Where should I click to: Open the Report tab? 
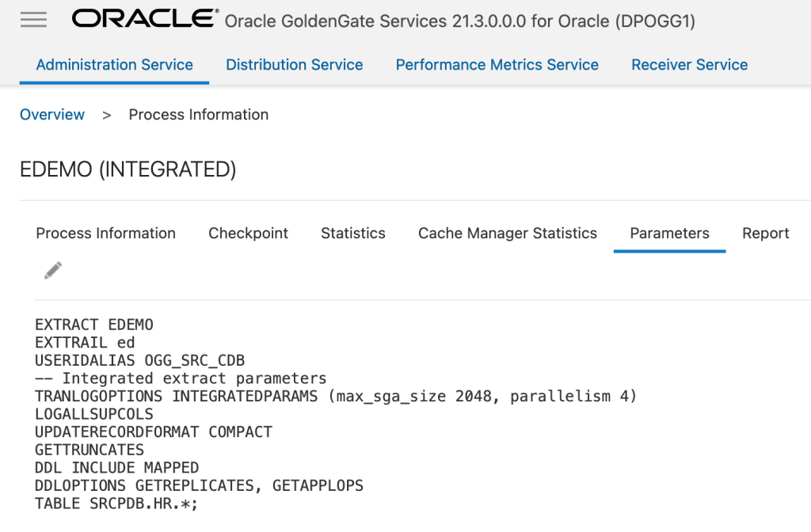(765, 234)
